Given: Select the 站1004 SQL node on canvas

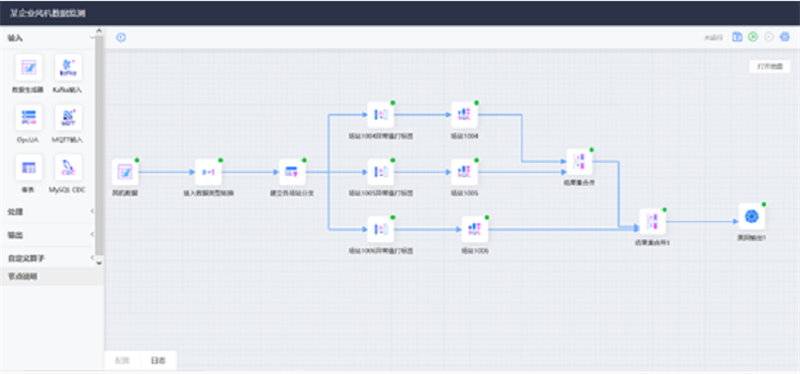Looking at the screenshot, I should (x=464, y=115).
